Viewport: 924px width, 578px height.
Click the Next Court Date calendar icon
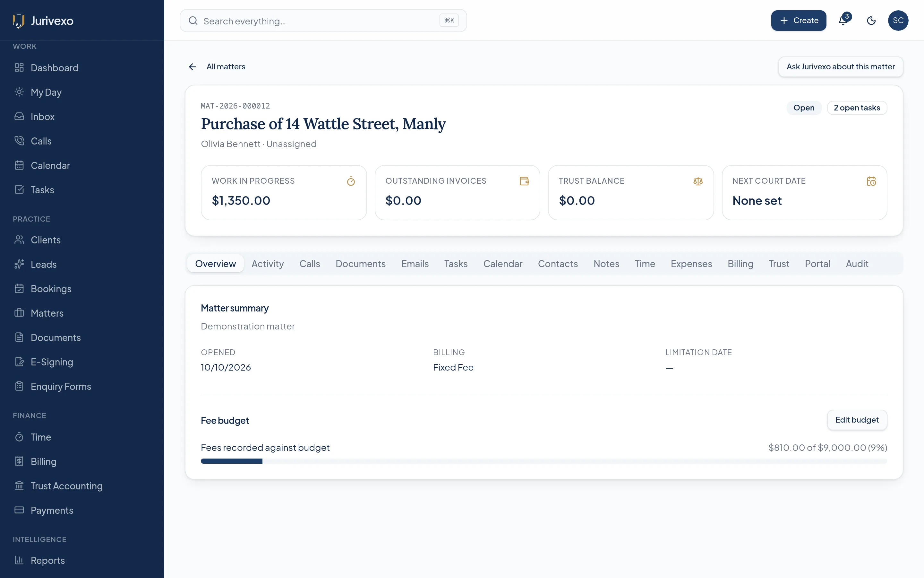[871, 181]
